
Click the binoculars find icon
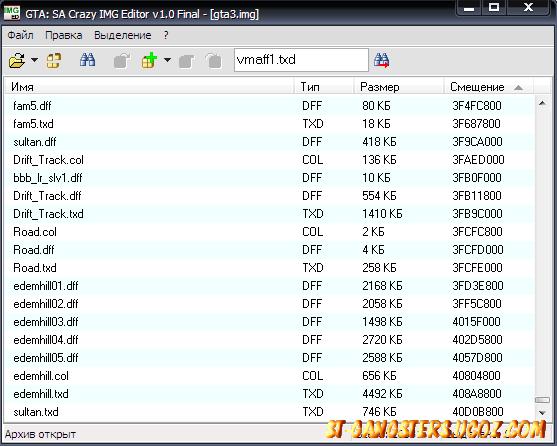(x=87, y=60)
